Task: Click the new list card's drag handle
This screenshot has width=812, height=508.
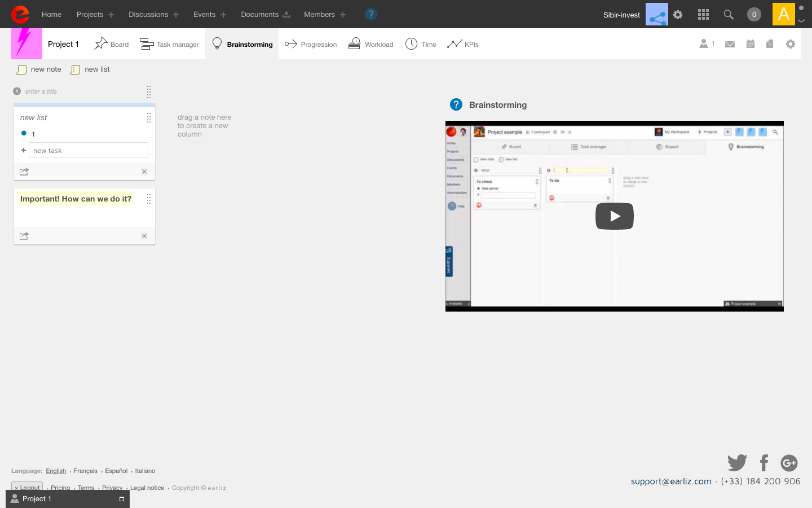Action: coord(149,117)
